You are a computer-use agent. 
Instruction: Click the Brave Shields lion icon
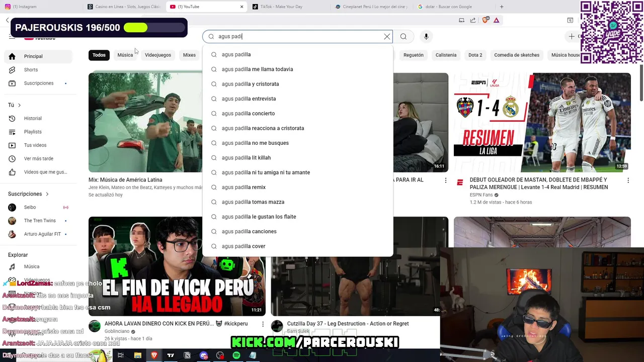pyautogui.click(x=485, y=20)
